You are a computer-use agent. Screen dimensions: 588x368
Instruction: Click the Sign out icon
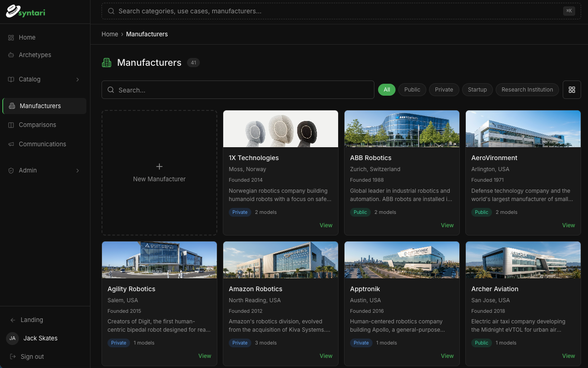point(13,356)
